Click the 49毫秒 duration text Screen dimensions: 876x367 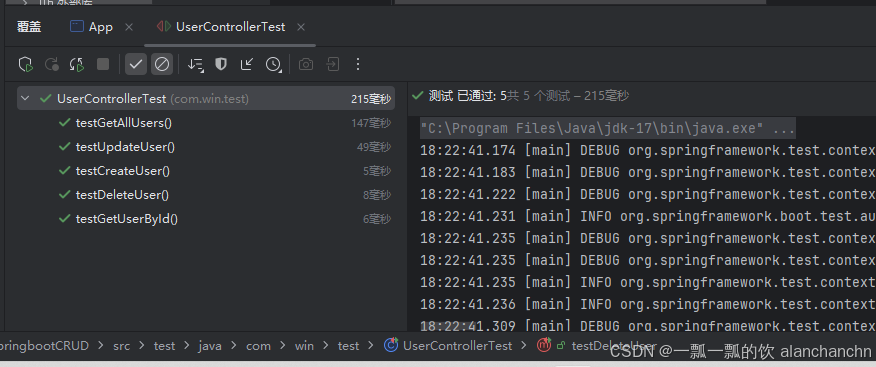pos(374,147)
